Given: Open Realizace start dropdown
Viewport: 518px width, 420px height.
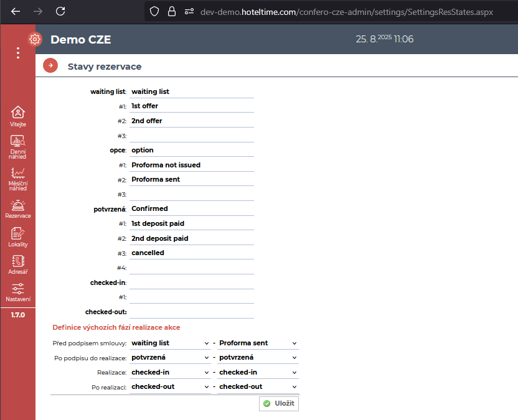Looking at the screenshot, I should [x=170, y=372].
